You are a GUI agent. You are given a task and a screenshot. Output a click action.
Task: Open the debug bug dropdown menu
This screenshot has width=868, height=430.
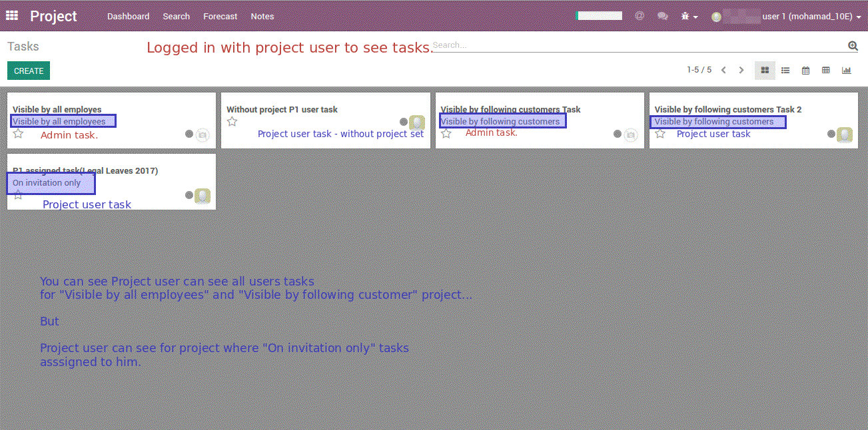click(689, 16)
